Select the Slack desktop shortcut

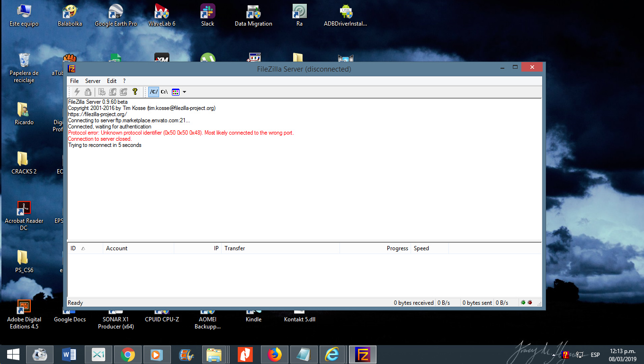[208, 16]
